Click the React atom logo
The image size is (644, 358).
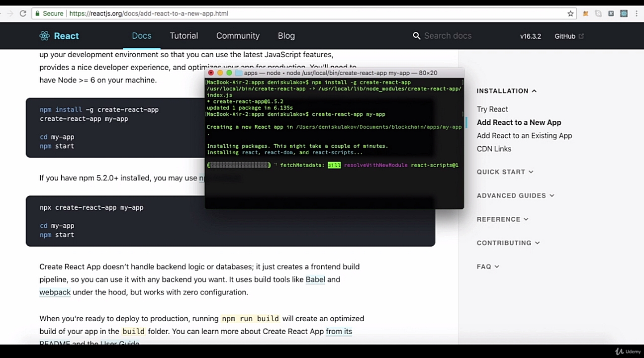tap(45, 36)
